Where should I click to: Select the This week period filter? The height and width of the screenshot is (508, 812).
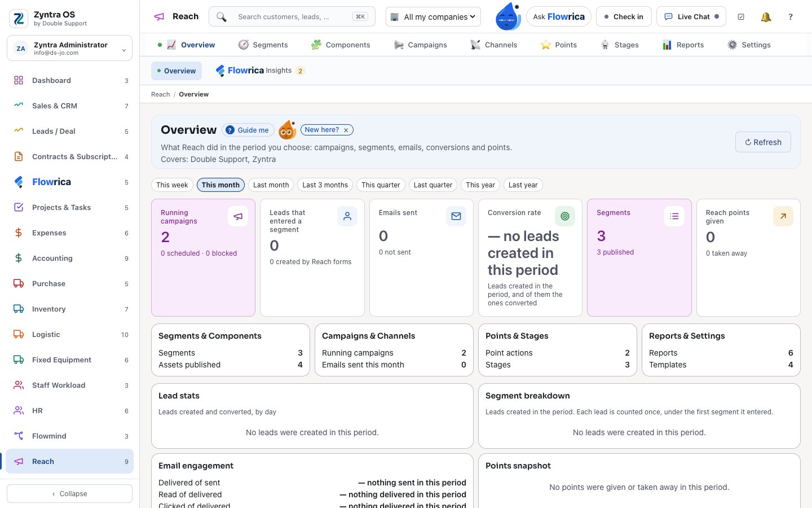[x=172, y=185]
